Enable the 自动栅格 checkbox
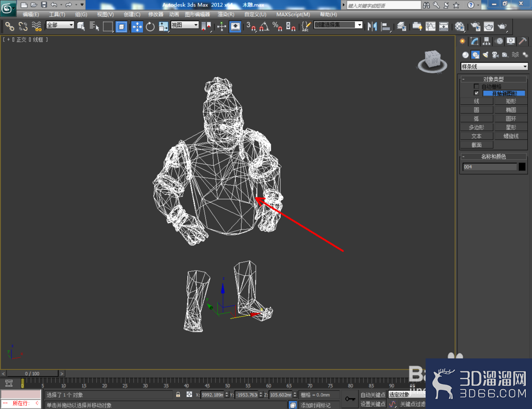This screenshot has height=409, width=532. pos(476,86)
